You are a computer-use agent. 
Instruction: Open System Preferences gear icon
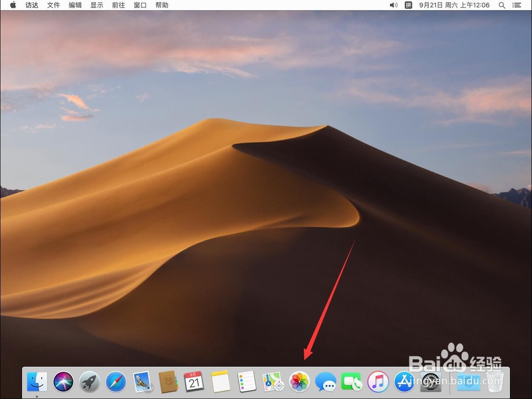click(430, 381)
